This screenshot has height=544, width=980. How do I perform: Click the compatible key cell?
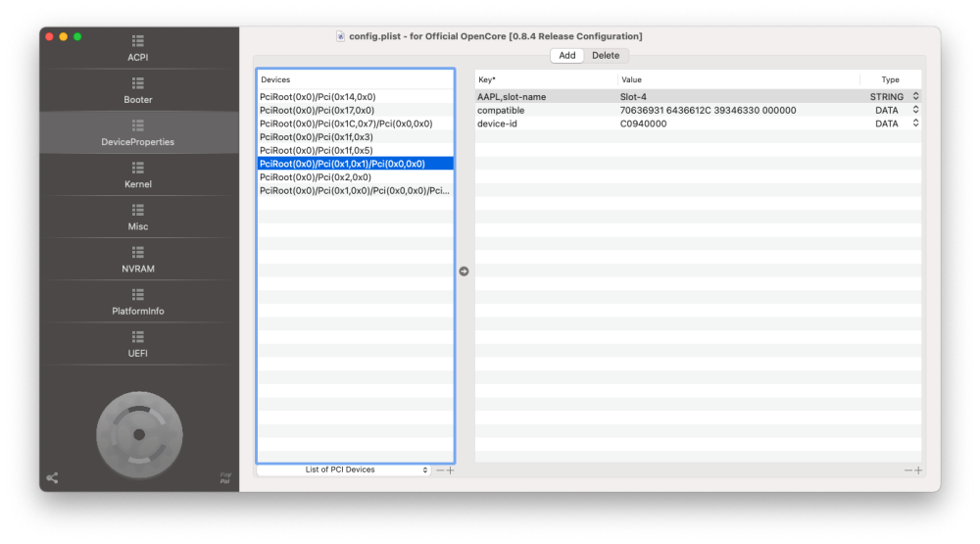[x=546, y=110]
